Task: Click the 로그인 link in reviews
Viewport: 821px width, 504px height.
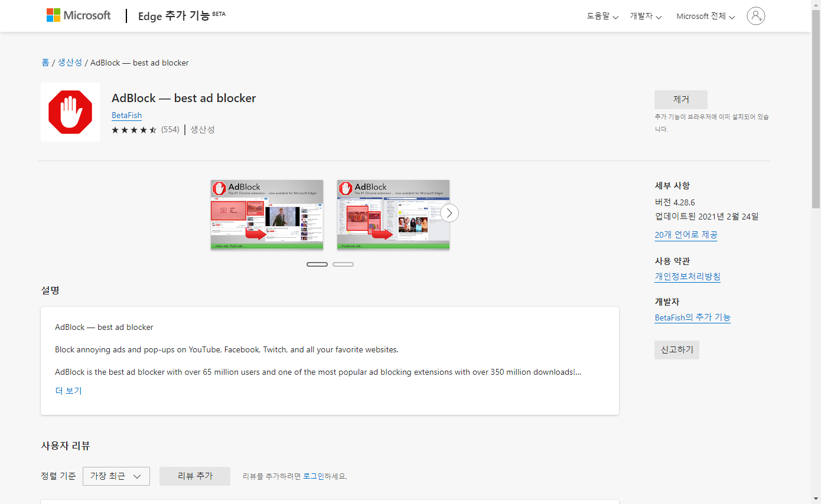Action: [x=314, y=476]
